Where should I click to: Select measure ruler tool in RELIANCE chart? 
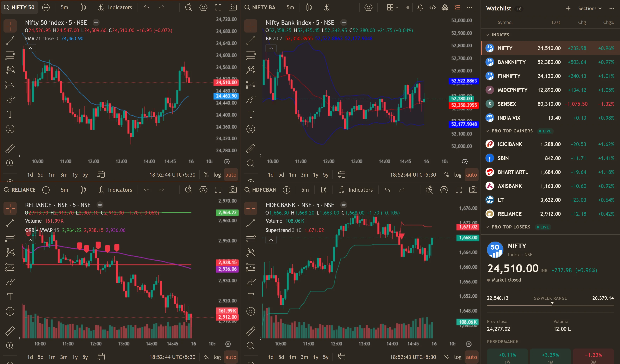[10, 331]
